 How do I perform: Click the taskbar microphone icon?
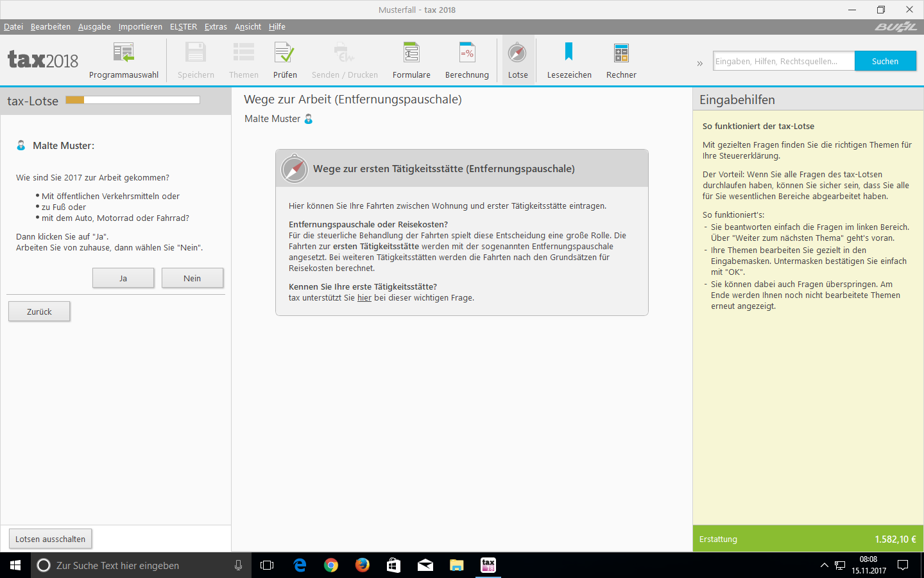tap(238, 565)
